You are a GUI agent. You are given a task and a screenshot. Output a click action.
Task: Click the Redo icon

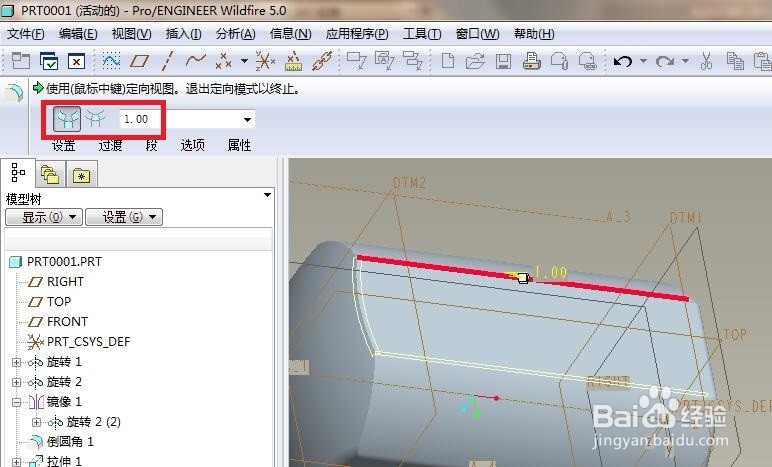(x=665, y=62)
